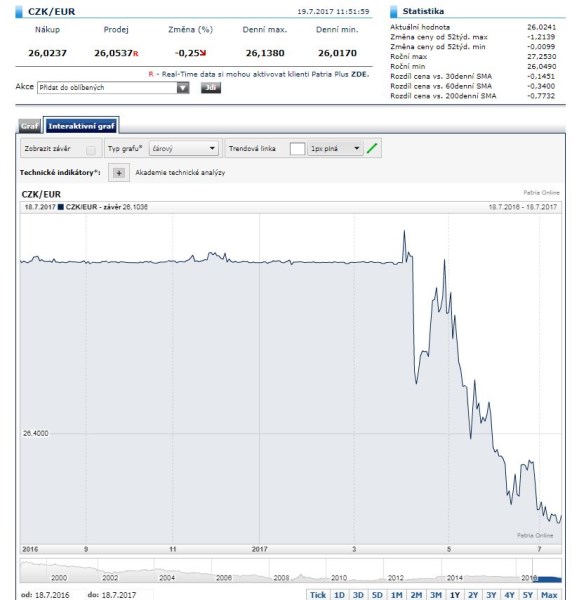The image size is (572, 600).
Task: Click the Nákup value 26,0237
Action: point(47,53)
